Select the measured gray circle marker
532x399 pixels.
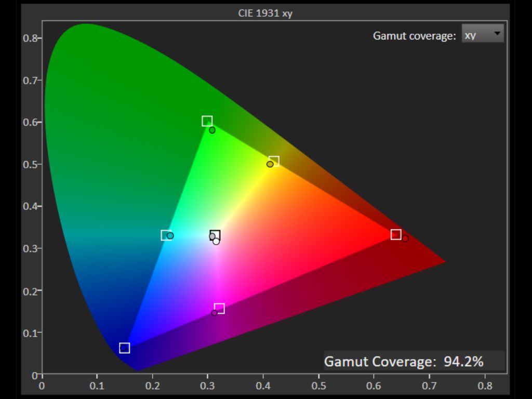click(x=212, y=237)
